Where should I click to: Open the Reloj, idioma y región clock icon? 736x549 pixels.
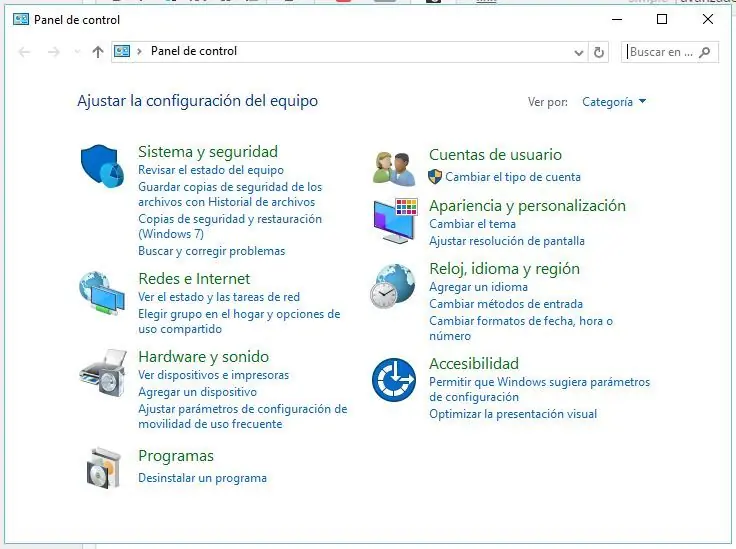[x=393, y=286]
